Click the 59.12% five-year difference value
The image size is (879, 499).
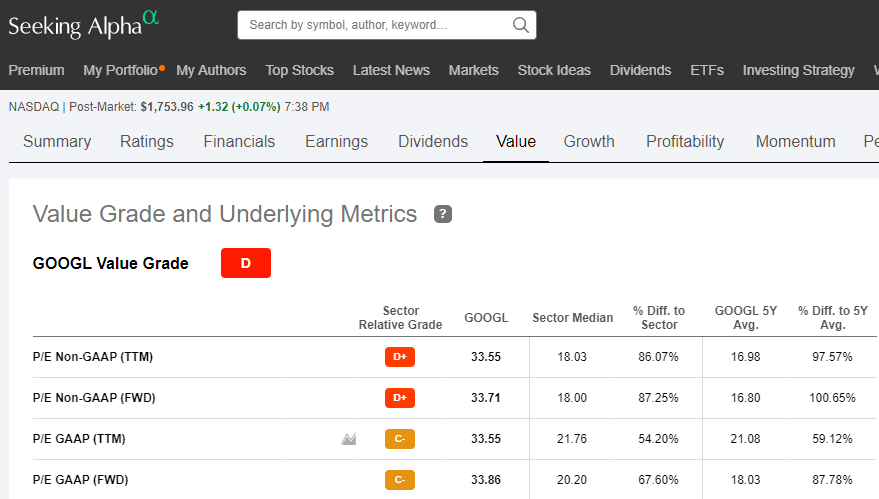(832, 438)
